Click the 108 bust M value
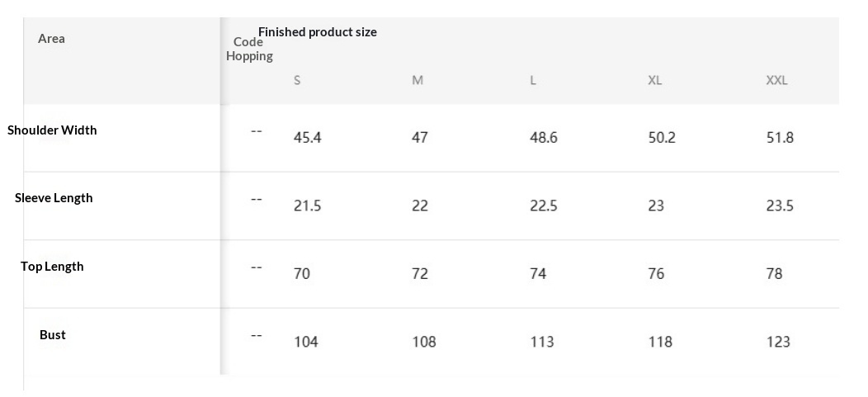 (423, 342)
